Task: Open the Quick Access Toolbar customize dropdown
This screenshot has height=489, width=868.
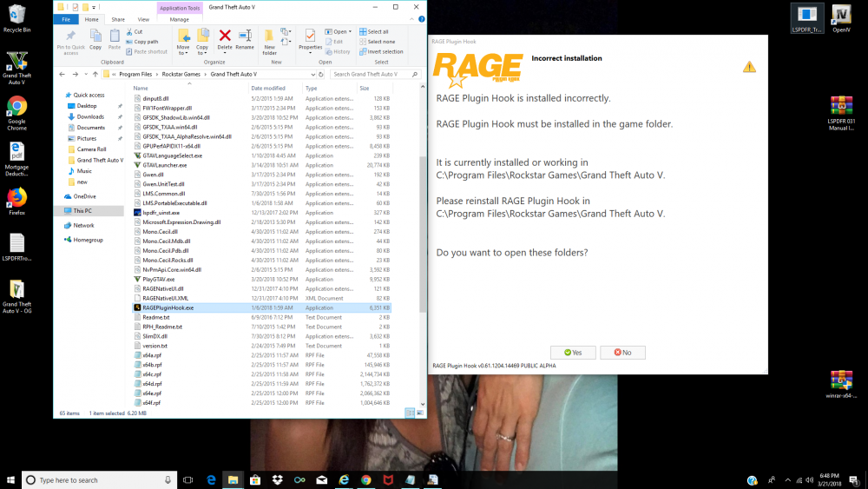Action: 94,7
